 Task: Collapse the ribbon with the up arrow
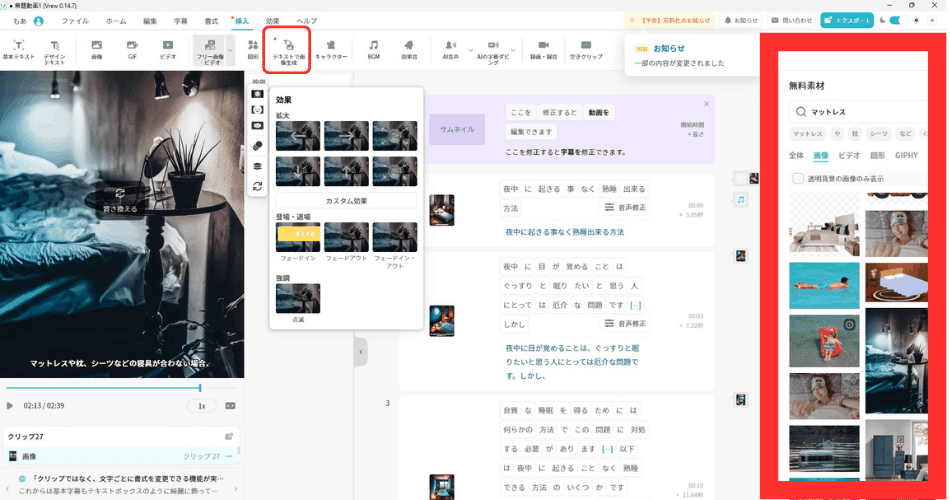[933, 21]
